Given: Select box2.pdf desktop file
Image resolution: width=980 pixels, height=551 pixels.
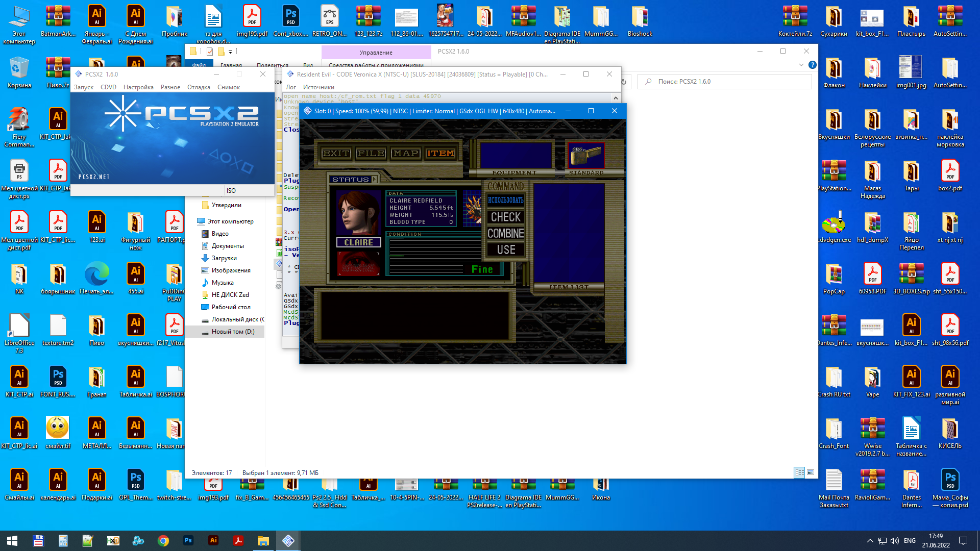Looking at the screenshot, I should (950, 176).
